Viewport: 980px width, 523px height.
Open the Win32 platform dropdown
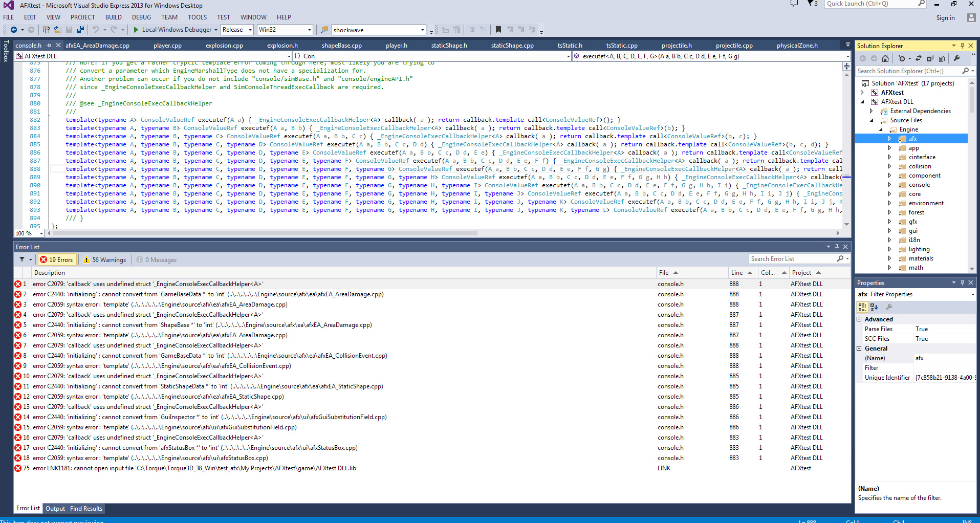coord(285,30)
